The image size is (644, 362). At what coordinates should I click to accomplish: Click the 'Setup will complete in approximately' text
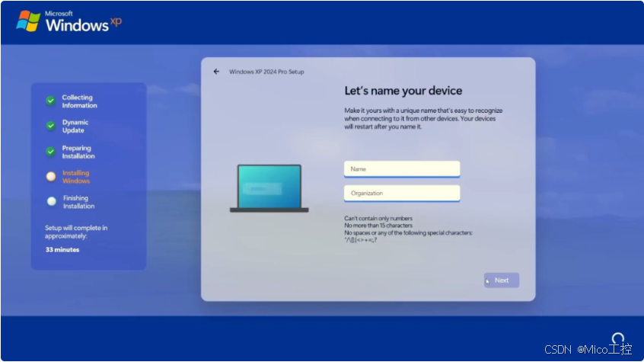[x=76, y=232]
